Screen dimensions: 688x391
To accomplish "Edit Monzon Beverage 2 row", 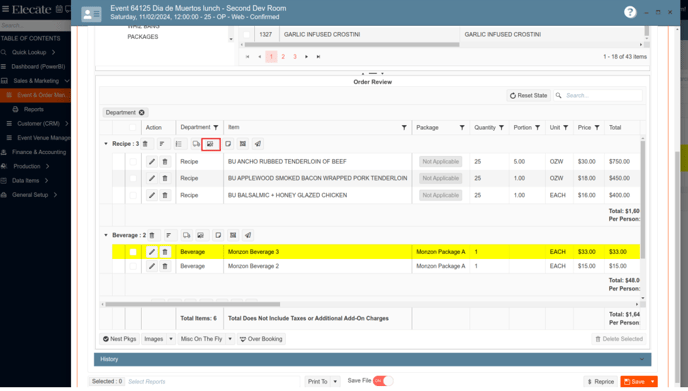I will (151, 266).
